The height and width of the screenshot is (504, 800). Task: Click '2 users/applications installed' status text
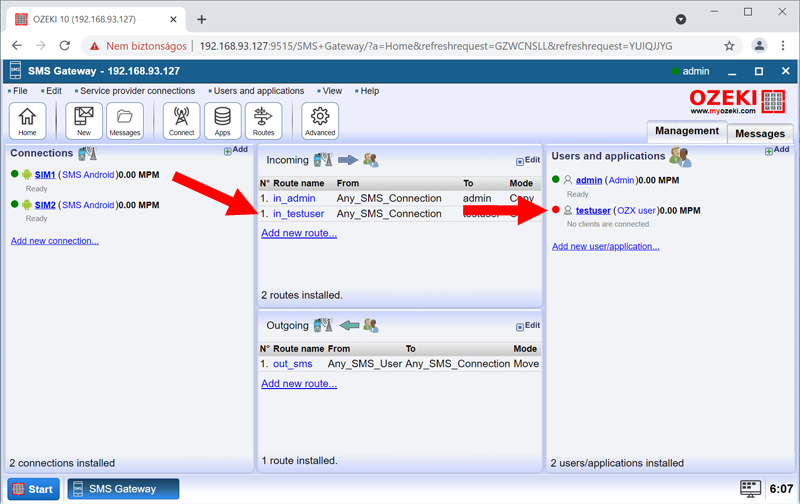point(617,463)
